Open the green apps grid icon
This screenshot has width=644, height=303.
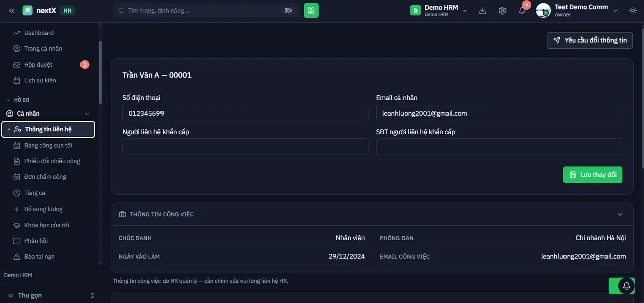point(311,10)
